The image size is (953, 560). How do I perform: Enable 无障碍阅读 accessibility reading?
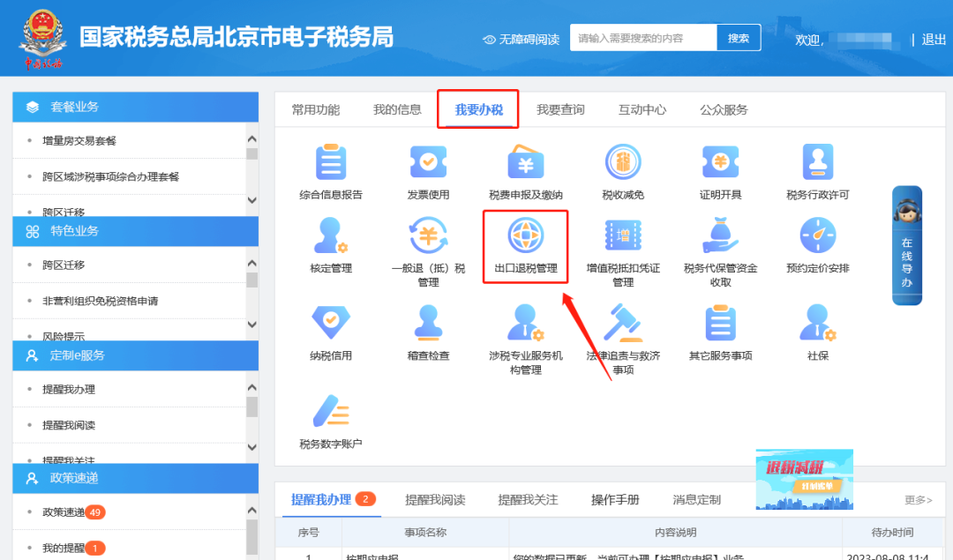[522, 40]
